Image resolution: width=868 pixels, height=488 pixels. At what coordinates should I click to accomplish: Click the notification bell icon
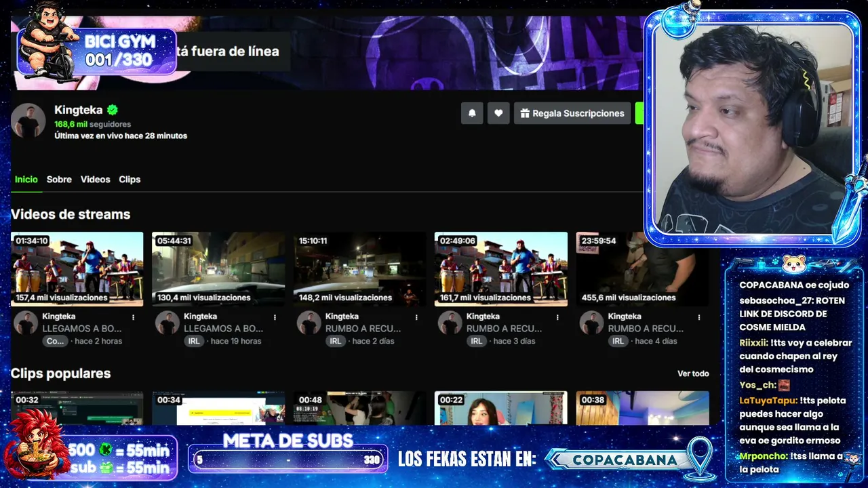click(472, 113)
